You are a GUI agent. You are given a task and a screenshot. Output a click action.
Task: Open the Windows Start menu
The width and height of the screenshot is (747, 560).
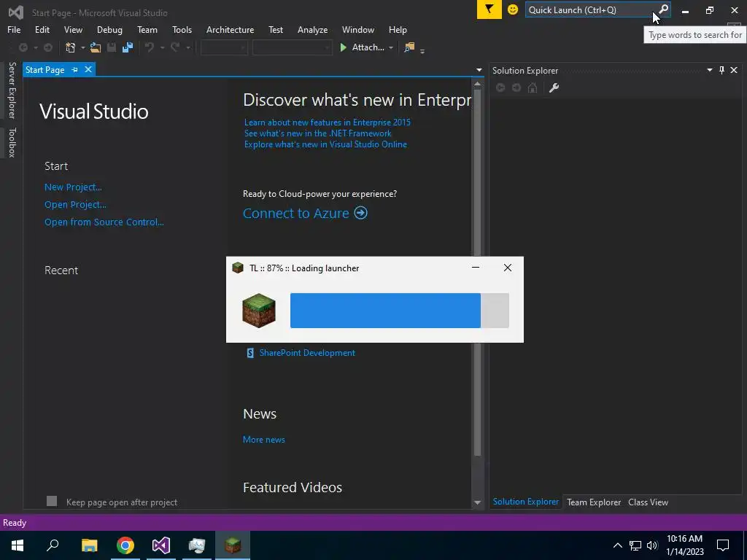pos(18,545)
